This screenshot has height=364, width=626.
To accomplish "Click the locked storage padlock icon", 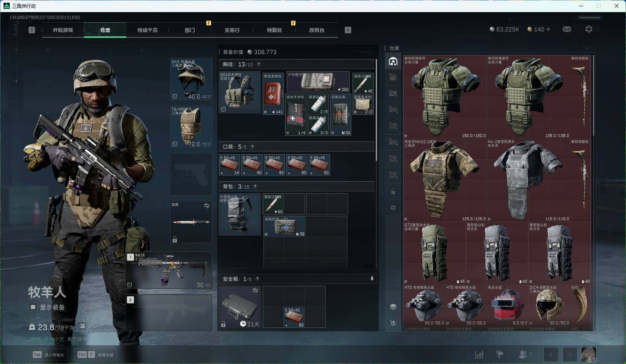I will [x=393, y=192].
